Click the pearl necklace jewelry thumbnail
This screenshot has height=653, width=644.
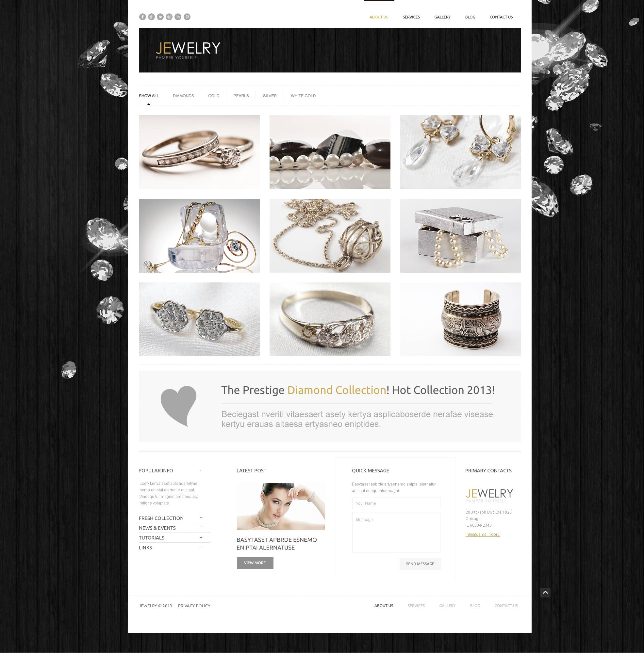[x=329, y=151]
